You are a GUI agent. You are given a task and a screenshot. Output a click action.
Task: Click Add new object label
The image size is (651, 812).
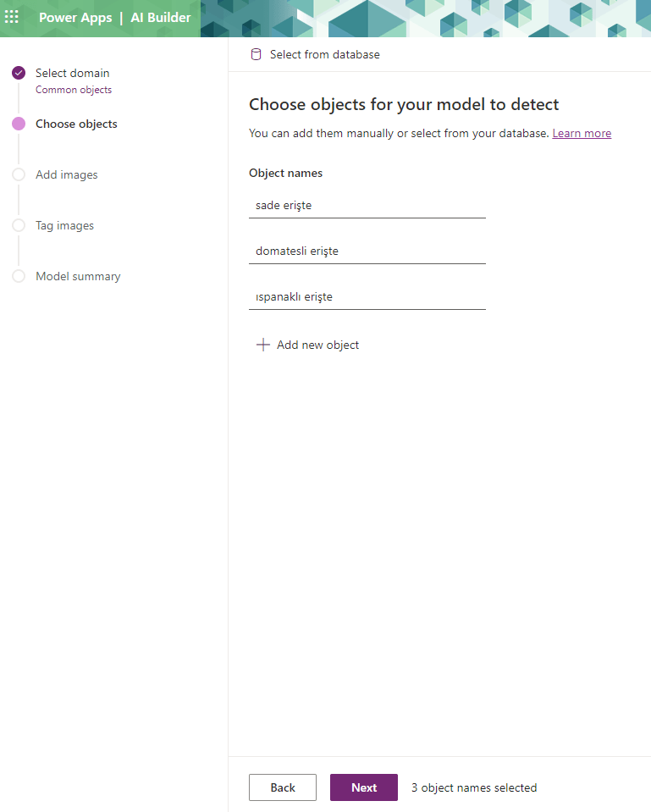point(317,345)
